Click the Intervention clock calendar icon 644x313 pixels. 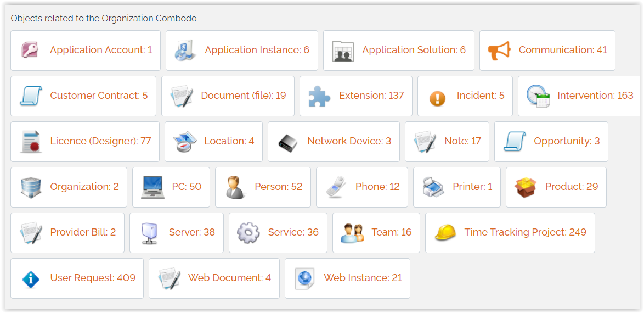(x=538, y=96)
